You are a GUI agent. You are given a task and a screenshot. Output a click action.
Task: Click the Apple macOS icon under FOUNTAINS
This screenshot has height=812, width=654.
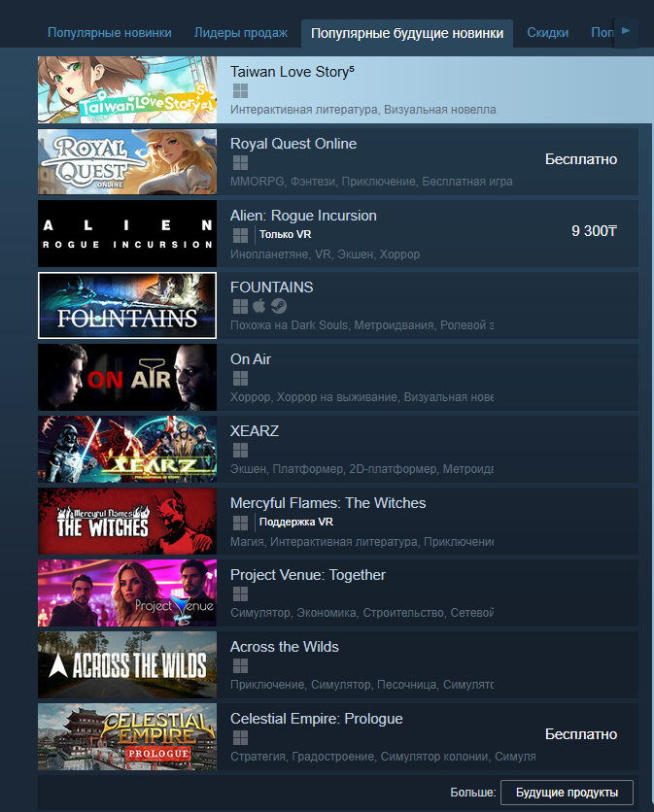click(x=259, y=307)
